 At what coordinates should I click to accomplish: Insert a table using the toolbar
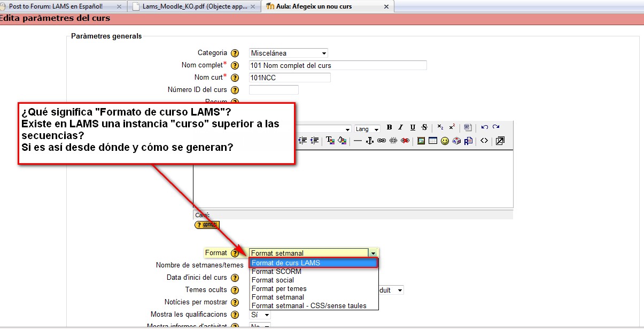click(432, 141)
